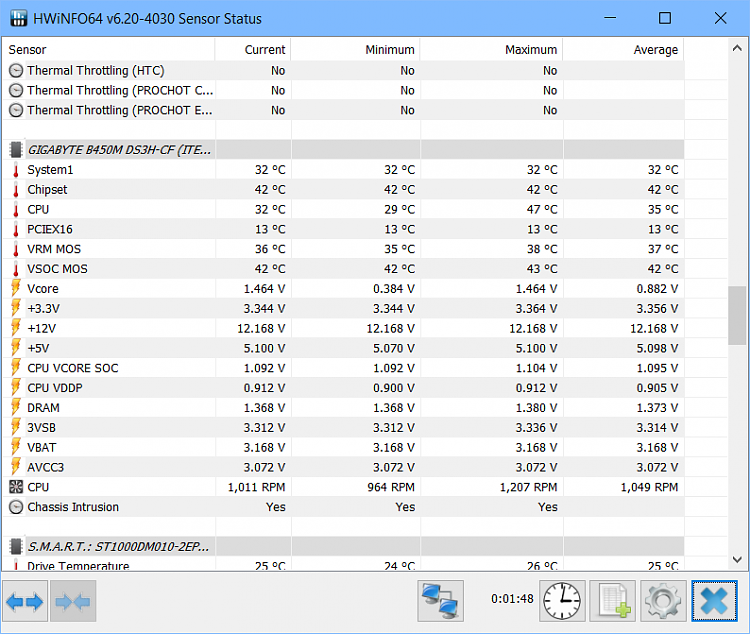This screenshot has height=634, width=750.
Task: Select the Thermal Throttling (PROCHOT C... row
Action: click(x=343, y=90)
